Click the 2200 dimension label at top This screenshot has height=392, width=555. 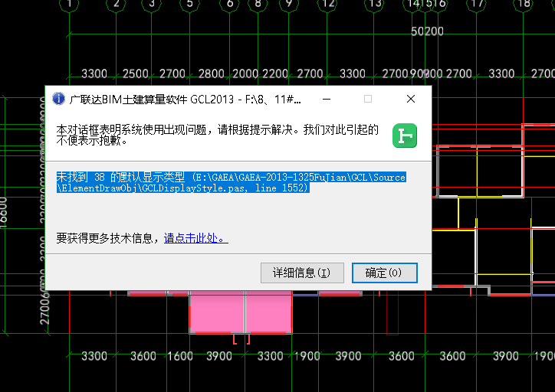[275, 73]
